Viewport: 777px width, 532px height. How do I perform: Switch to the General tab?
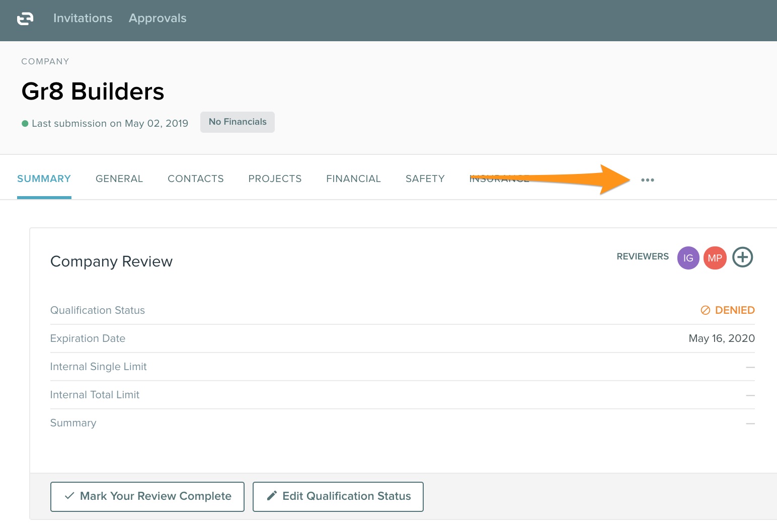119,179
